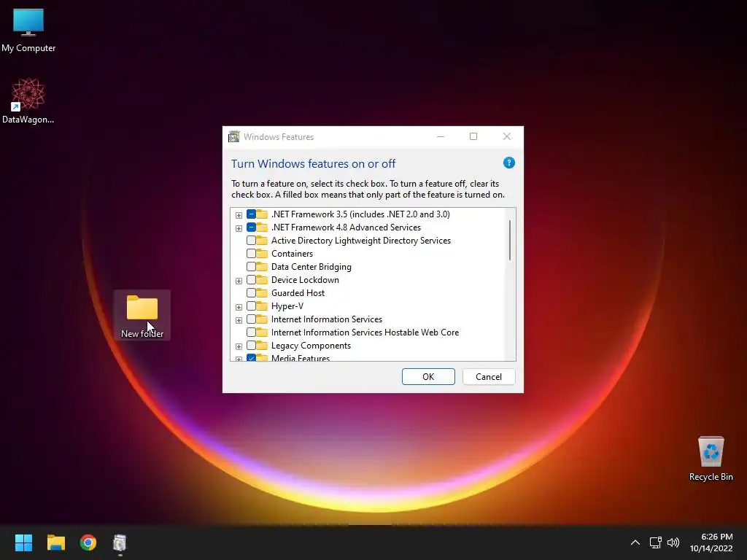Select Internet Information Services Hostable Web Core label
The width and height of the screenshot is (747, 560).
point(365,332)
